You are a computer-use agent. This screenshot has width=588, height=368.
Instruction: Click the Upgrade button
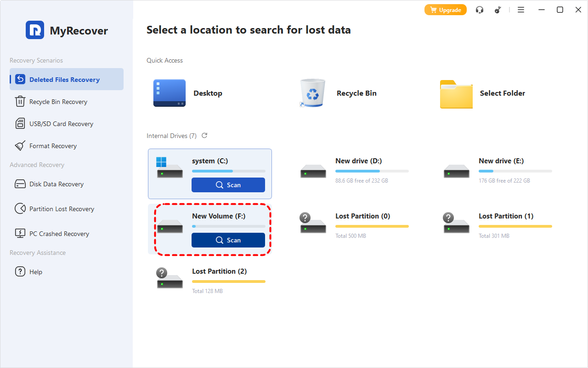445,10
